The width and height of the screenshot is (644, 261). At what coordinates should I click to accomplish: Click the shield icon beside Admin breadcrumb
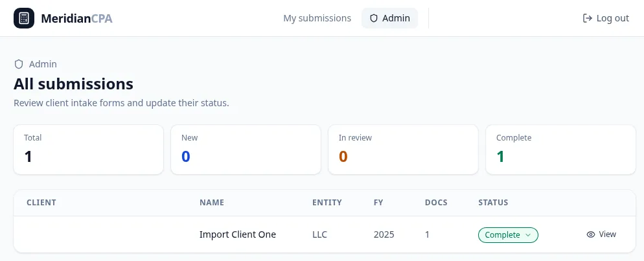pyautogui.click(x=19, y=64)
